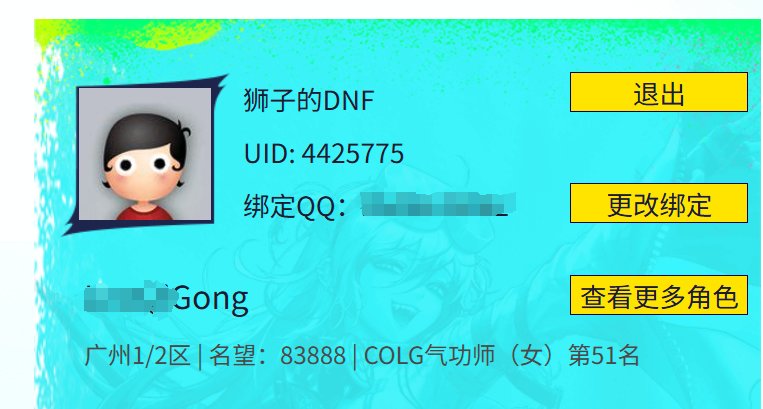763x409 pixels.
Task: Click the blurred bound QQ number
Action: 437,205
